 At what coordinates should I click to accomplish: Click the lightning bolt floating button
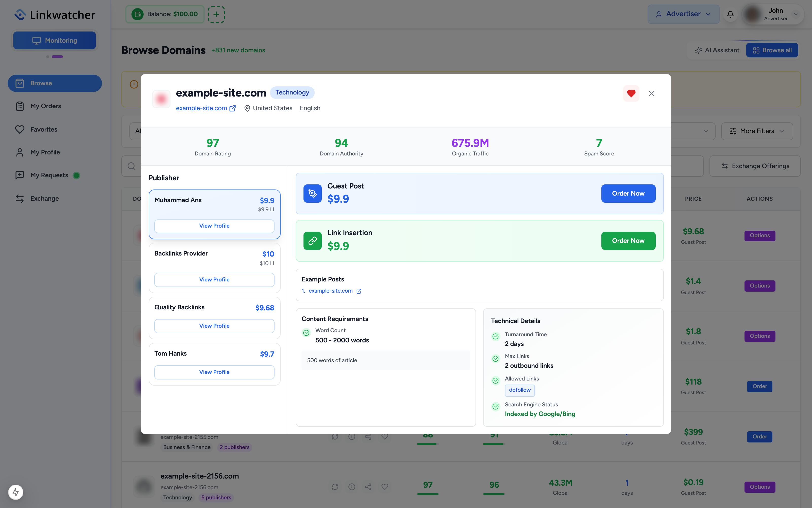16,492
